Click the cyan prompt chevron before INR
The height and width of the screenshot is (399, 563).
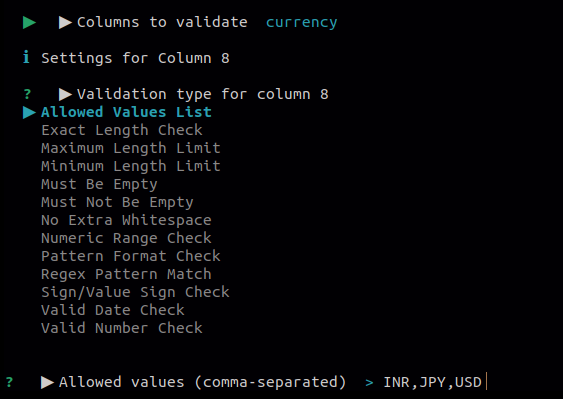click(369, 383)
